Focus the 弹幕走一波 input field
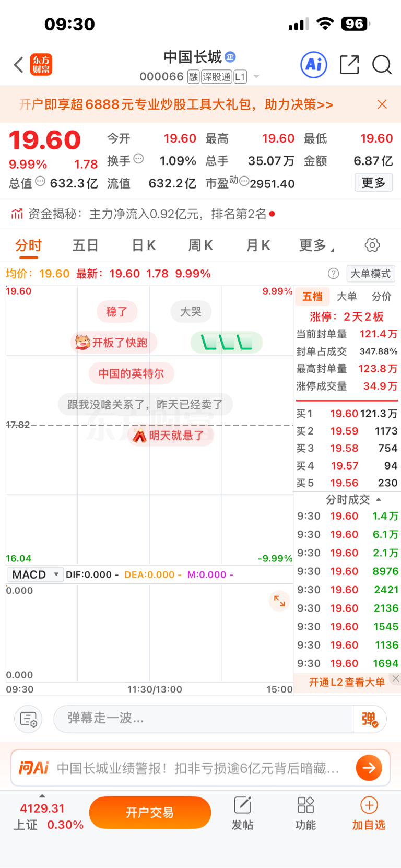Viewport: 401px width, 868px height. click(204, 719)
